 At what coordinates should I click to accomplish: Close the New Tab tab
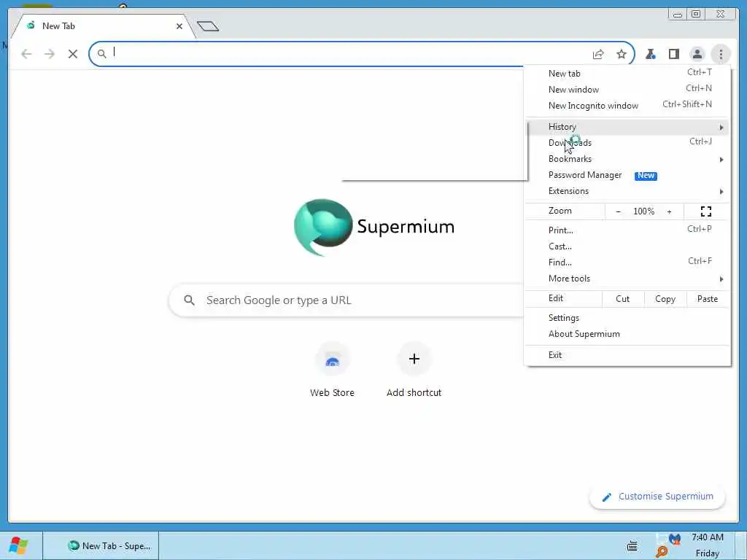[x=179, y=26]
